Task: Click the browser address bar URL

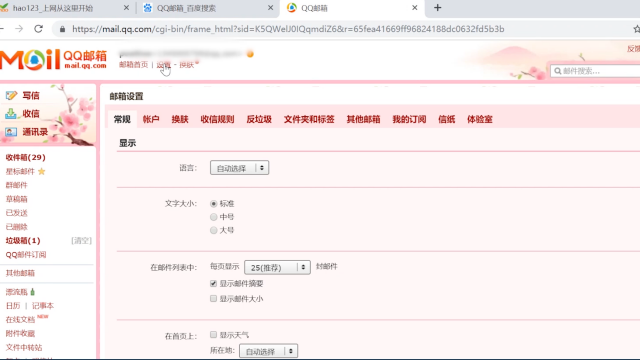Action: (288, 29)
